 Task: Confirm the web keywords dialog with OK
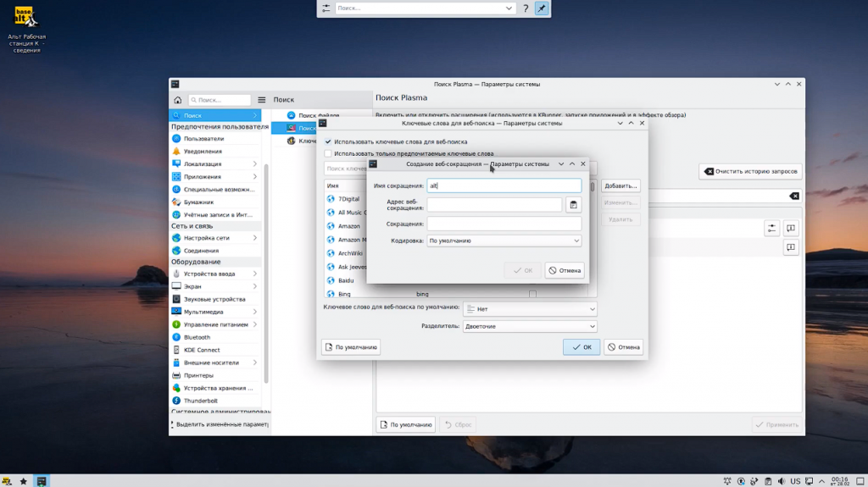(581, 347)
